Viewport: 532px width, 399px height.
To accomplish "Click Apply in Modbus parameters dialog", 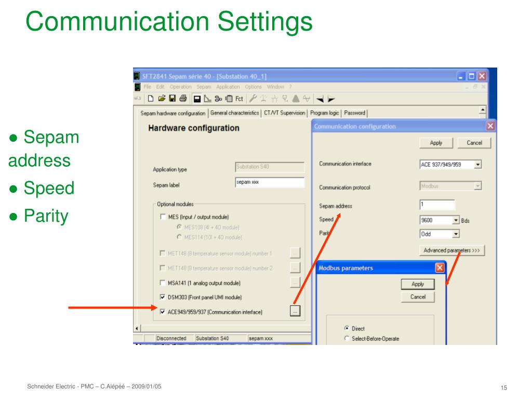I will pos(418,284).
